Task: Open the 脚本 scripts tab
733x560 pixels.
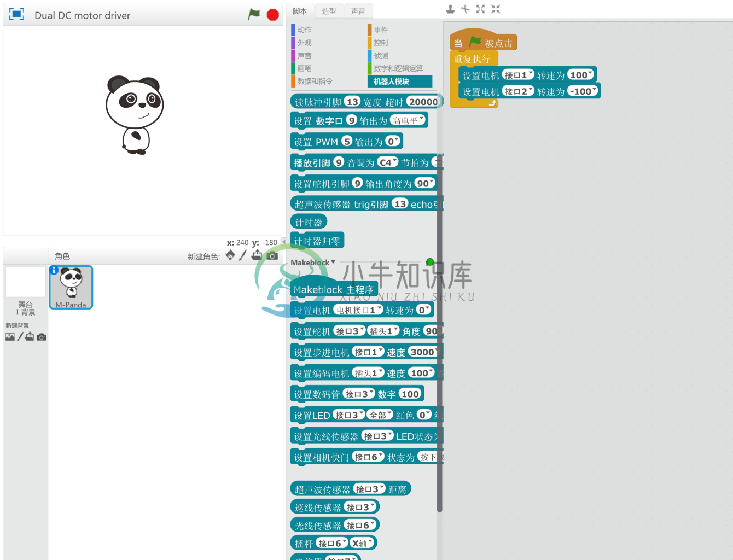Action: click(x=300, y=11)
